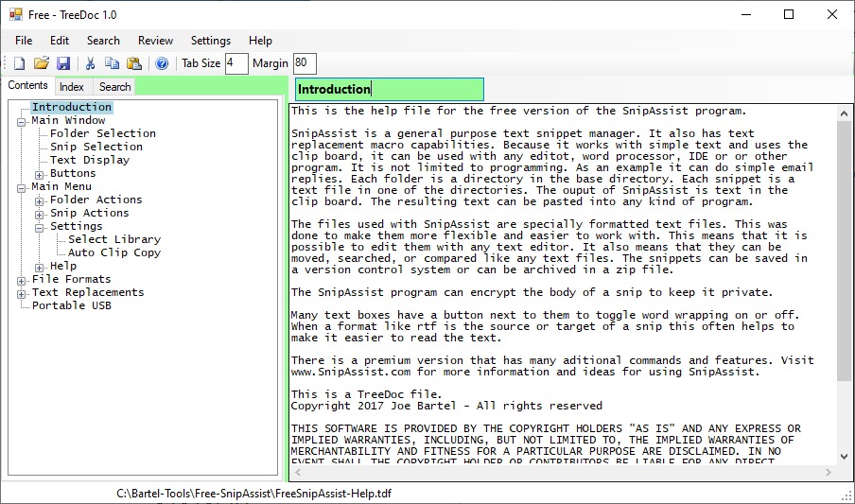
Task: Select the Snip Selection tree item
Action: (x=96, y=147)
